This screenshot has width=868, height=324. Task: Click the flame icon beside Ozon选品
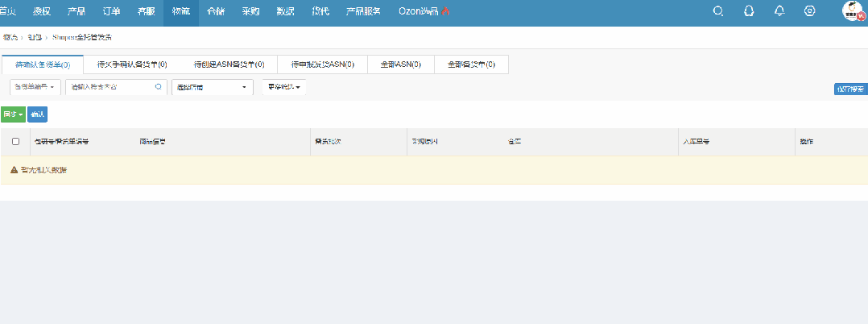click(445, 11)
